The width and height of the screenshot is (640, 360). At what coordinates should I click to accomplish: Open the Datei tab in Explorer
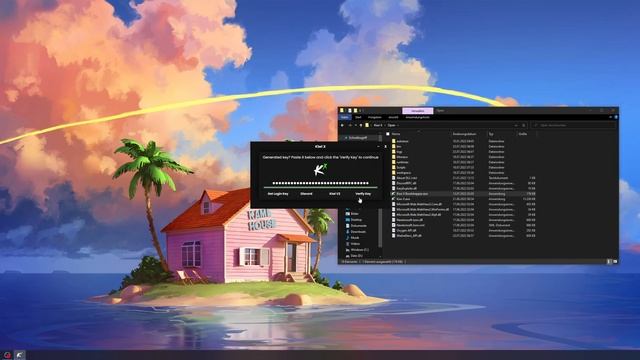pos(344,117)
